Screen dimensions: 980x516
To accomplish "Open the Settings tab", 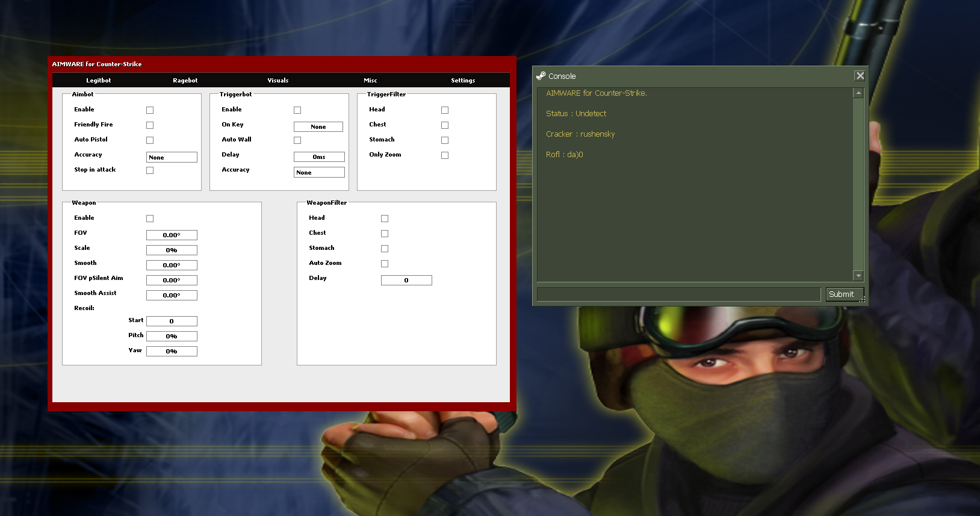I will (463, 80).
